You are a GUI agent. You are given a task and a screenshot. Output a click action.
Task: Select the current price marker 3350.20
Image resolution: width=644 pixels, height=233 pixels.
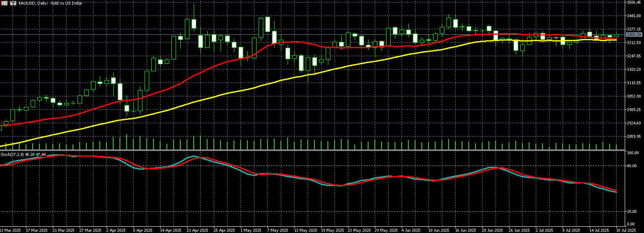[x=633, y=34]
